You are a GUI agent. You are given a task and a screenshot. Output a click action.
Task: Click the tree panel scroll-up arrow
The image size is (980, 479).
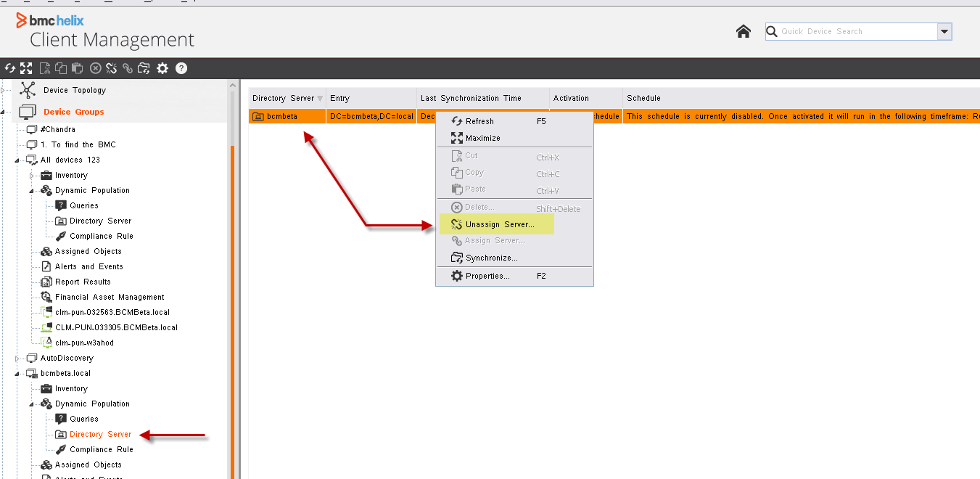point(233,86)
